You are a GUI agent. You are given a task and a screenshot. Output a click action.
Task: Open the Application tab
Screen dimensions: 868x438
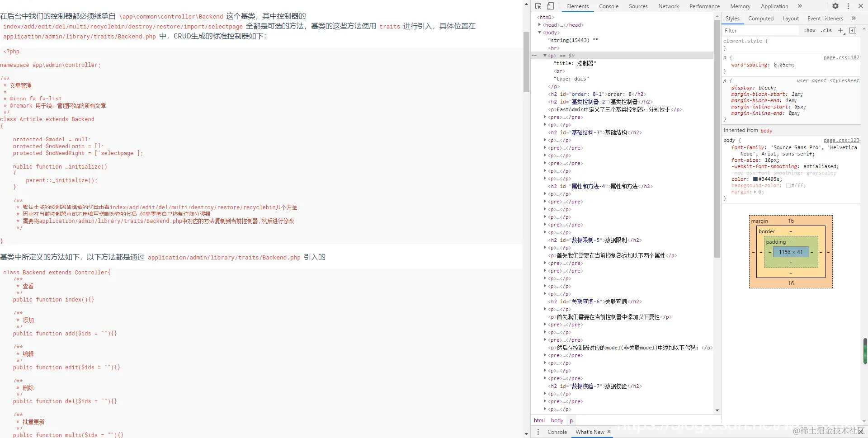[x=774, y=6]
